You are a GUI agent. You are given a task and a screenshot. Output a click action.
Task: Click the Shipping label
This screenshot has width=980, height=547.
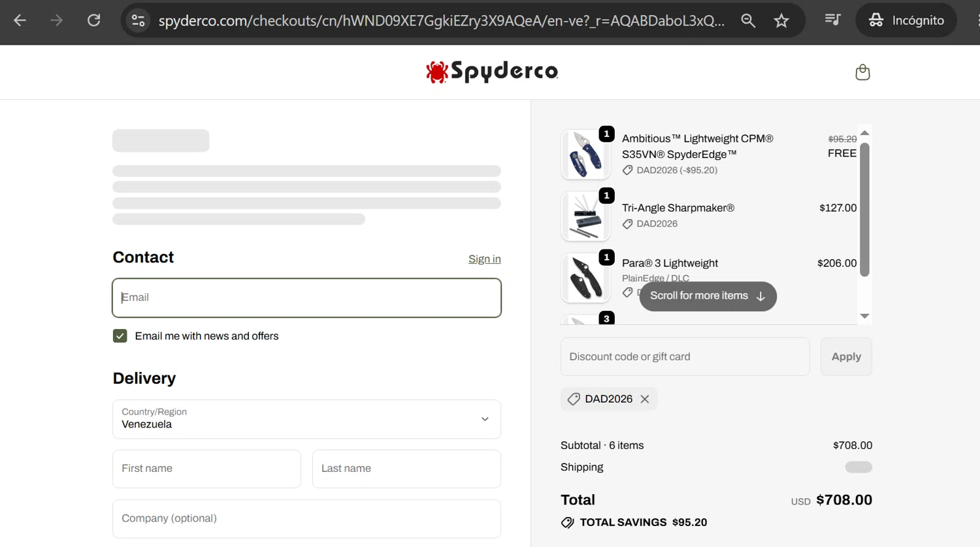click(x=581, y=467)
